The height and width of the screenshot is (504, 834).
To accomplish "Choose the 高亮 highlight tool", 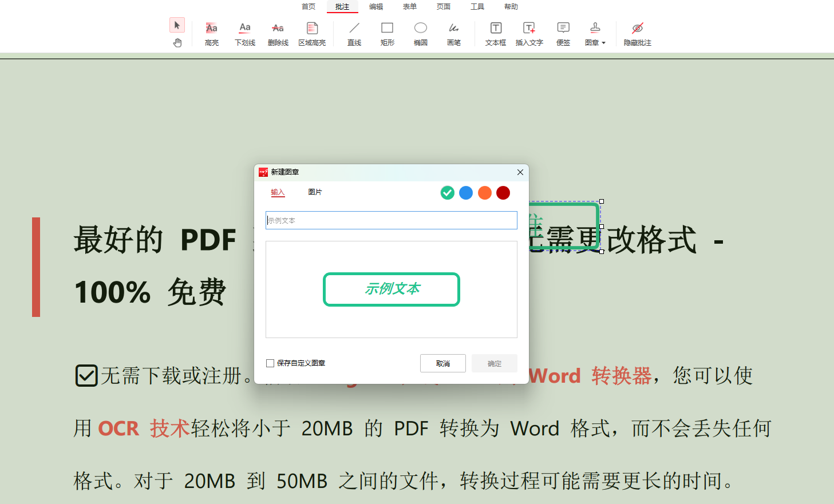I will pyautogui.click(x=212, y=34).
